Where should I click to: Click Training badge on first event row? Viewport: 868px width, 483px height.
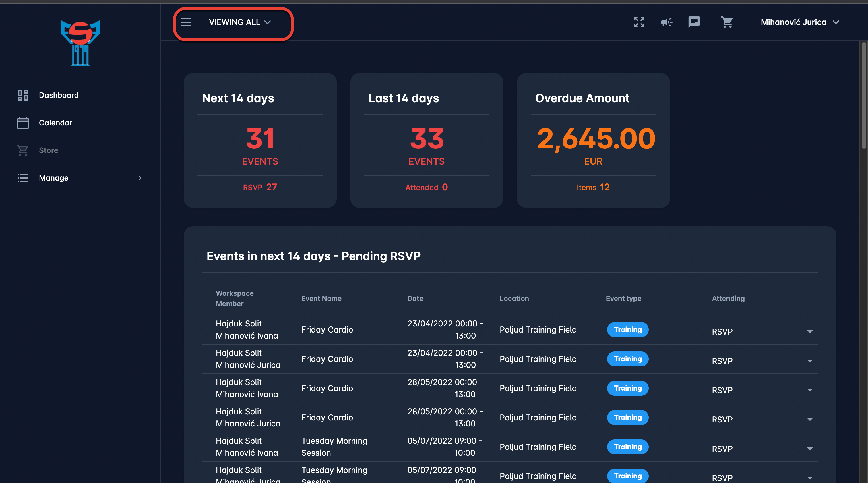[x=627, y=330]
